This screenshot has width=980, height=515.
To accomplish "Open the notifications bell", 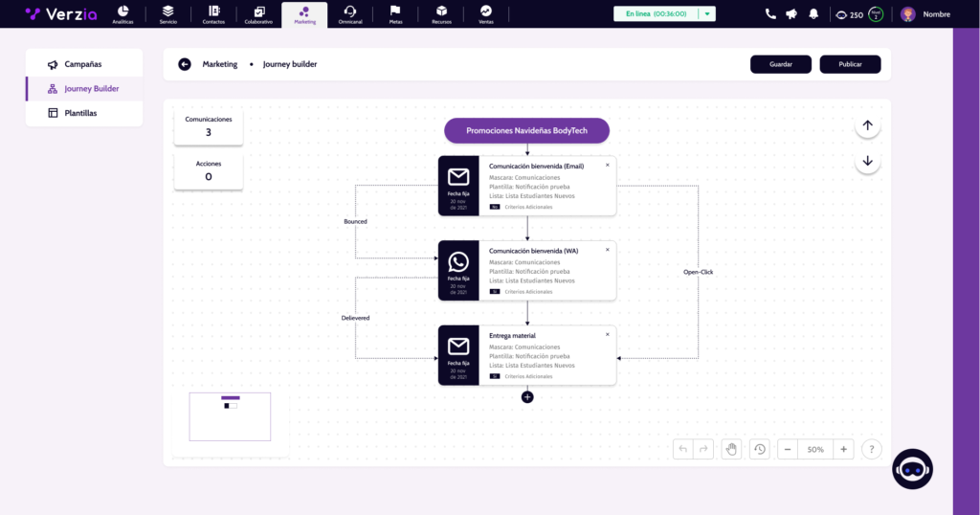I will pos(813,13).
